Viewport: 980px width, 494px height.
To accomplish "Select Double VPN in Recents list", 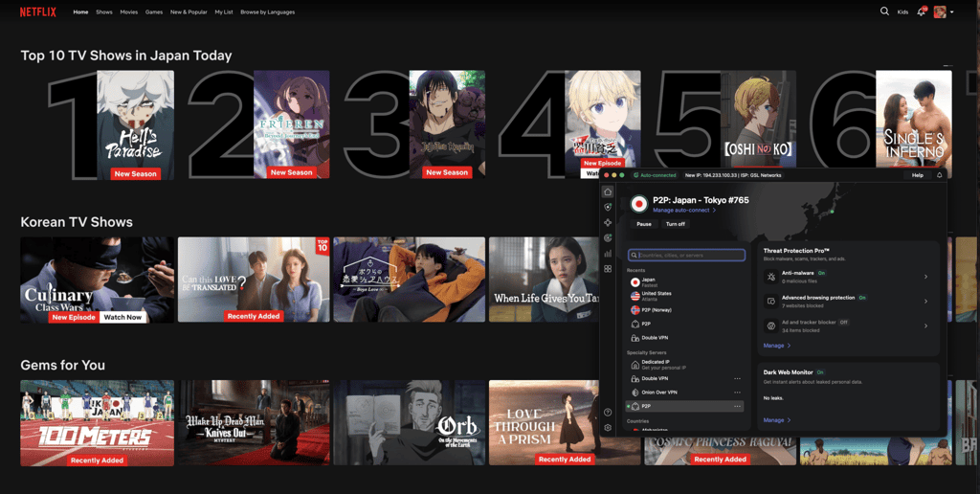I will point(685,338).
